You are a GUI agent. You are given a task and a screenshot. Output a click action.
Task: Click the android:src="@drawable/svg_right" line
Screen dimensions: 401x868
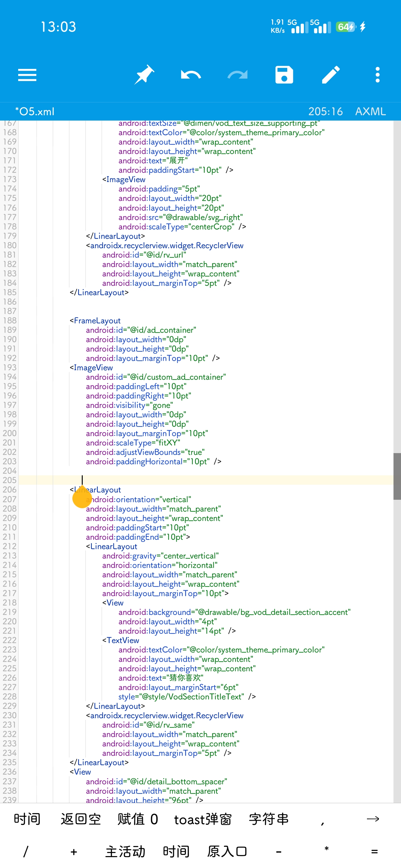(180, 217)
